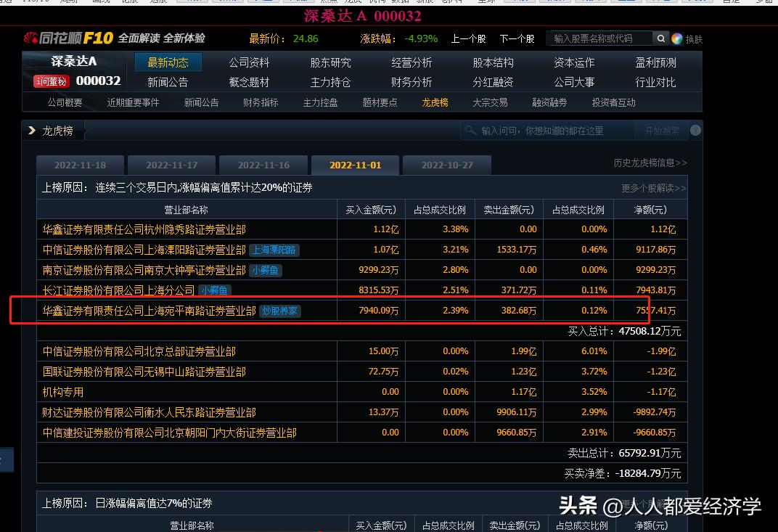Viewport: 778px width, 532px height.
Task: Click the 问董秘 badge
Action: point(51,81)
